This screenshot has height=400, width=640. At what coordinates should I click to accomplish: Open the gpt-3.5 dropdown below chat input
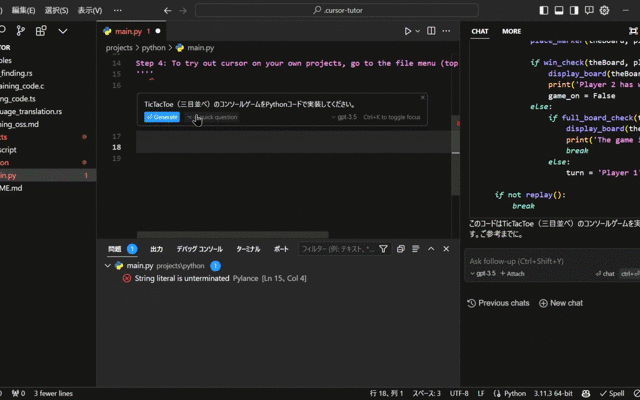pyautogui.click(x=483, y=274)
